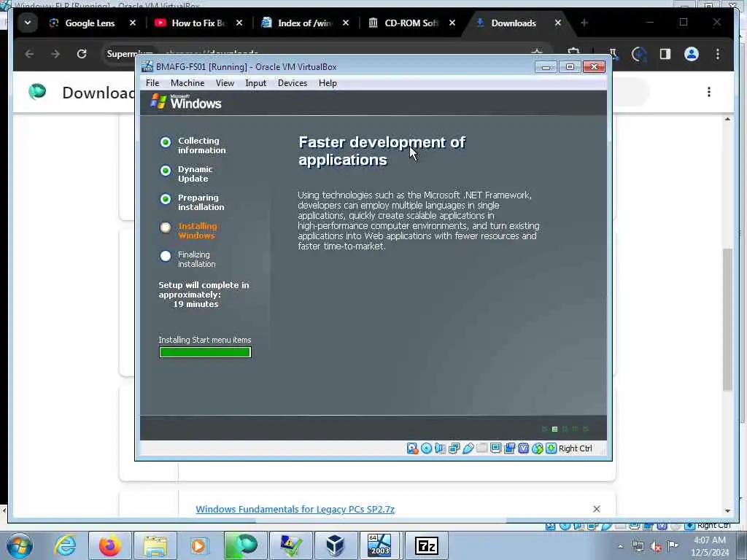Viewport: 747px width, 560px height.
Task: Open the browser side panel
Action: [x=665, y=54]
